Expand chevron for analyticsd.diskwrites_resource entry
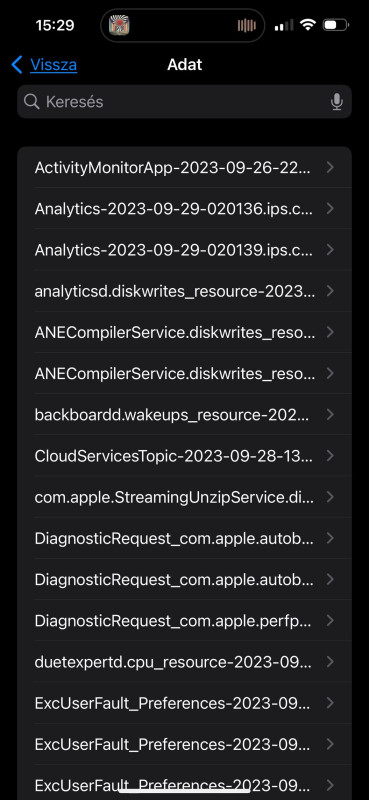 (x=330, y=291)
